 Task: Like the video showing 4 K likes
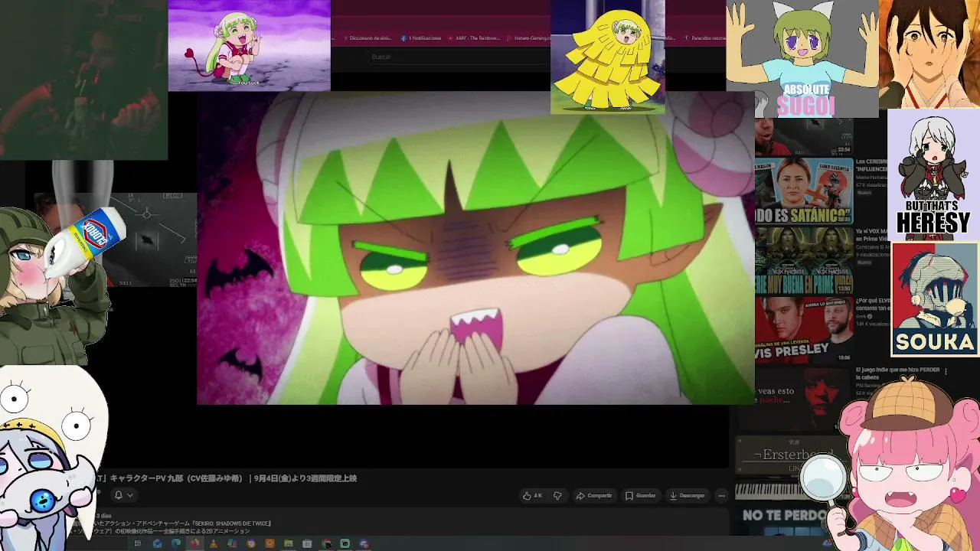point(532,495)
